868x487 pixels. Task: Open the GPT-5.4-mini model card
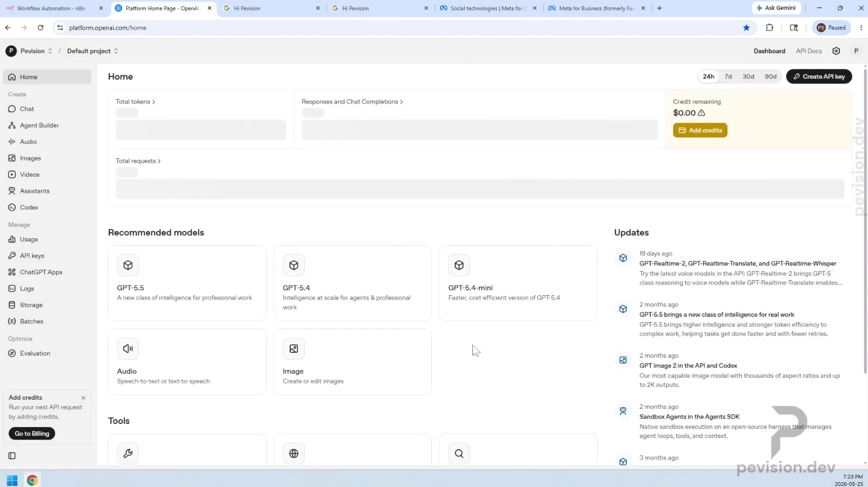(x=518, y=283)
